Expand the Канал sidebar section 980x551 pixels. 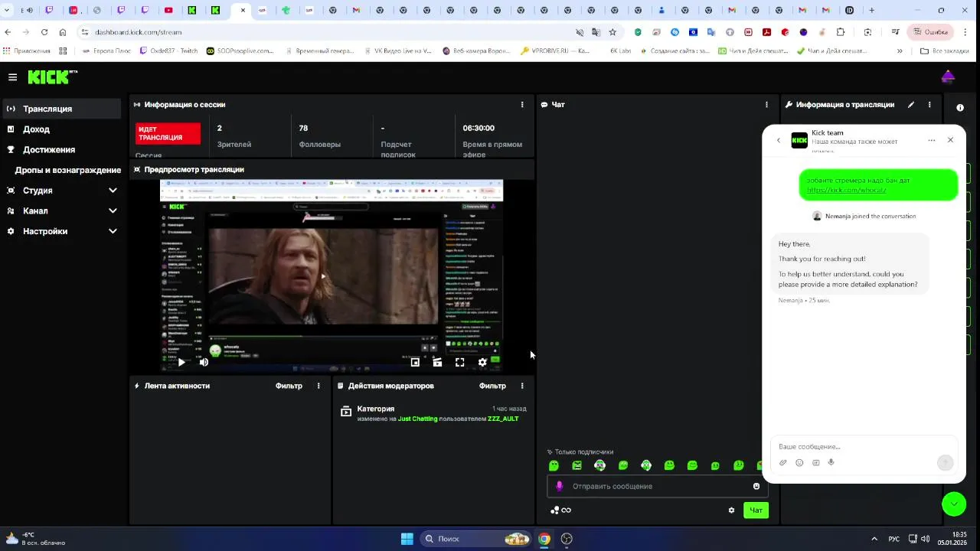61,210
